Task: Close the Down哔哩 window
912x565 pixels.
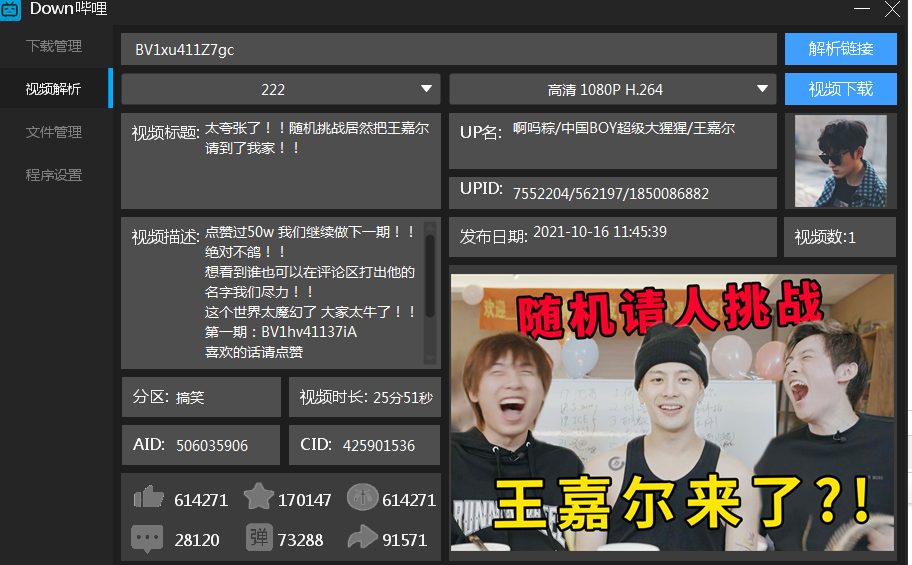Action: [x=892, y=9]
